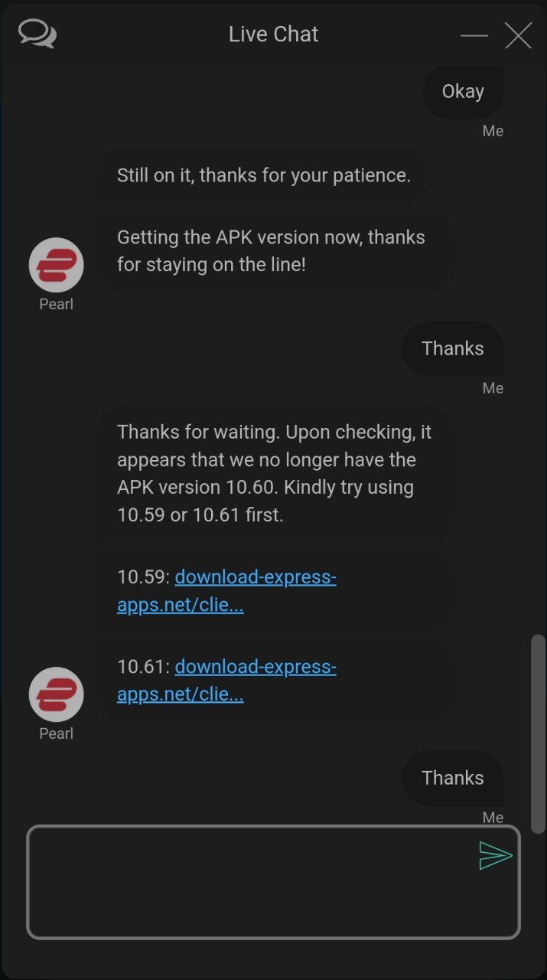Viewport: 547px width, 980px height.
Task: Minimize the Live Chat window
Action: click(474, 35)
